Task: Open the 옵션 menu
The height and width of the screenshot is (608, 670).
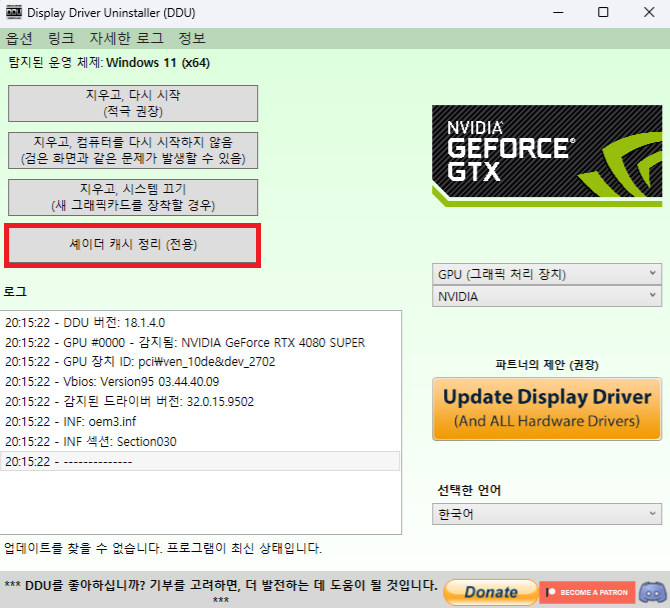Action: pos(19,38)
